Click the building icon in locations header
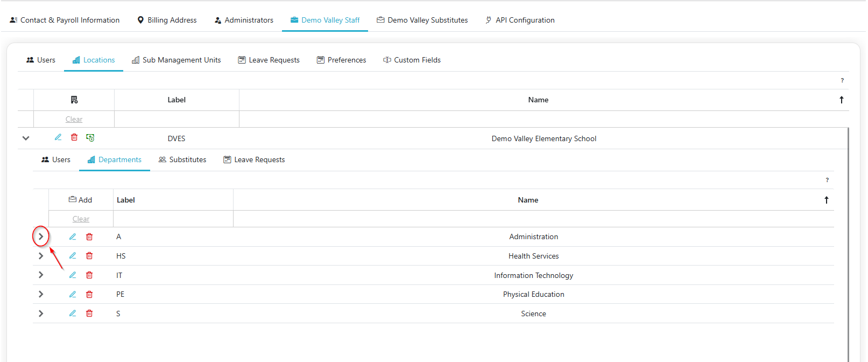The height and width of the screenshot is (362, 868). (74, 100)
